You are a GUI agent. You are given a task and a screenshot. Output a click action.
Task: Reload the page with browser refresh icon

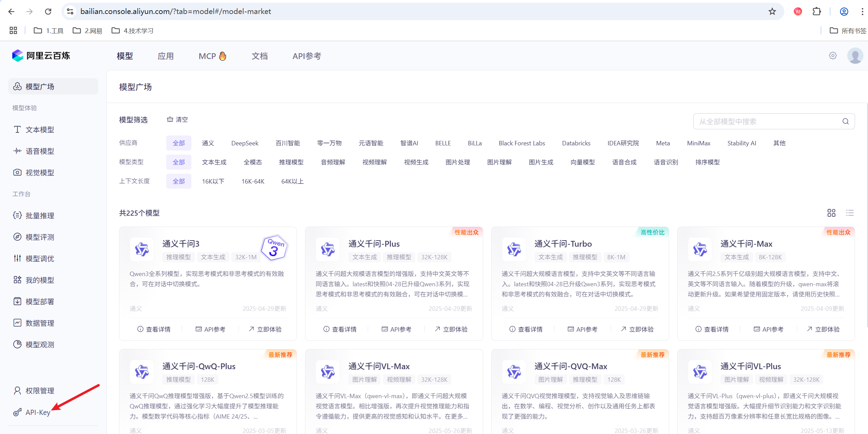click(x=48, y=12)
